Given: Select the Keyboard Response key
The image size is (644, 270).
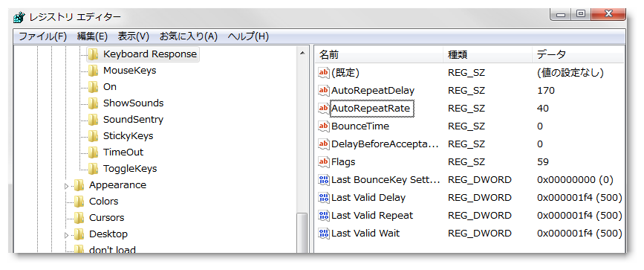Looking at the screenshot, I should [150, 54].
